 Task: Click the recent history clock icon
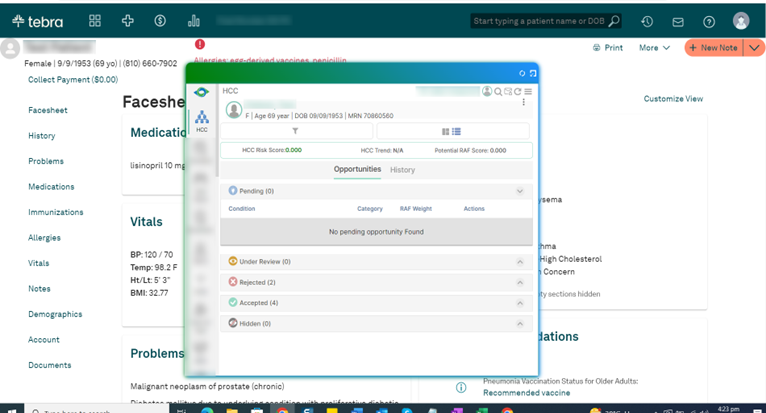point(648,21)
